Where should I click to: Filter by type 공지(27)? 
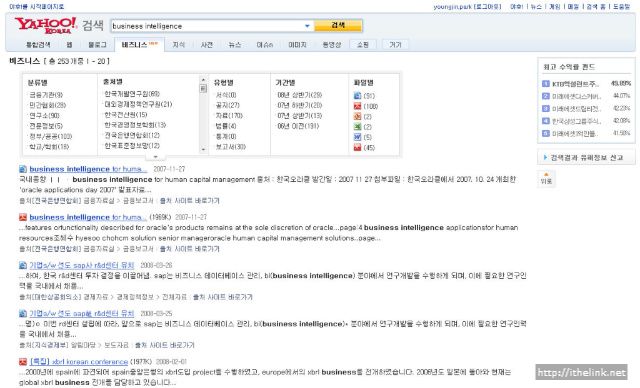pyautogui.click(x=227, y=105)
